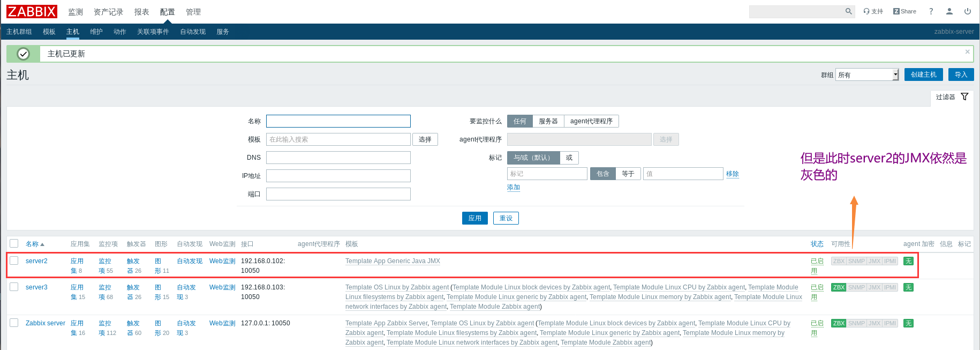Click 重设 filter button
980x350 pixels.
pos(506,218)
